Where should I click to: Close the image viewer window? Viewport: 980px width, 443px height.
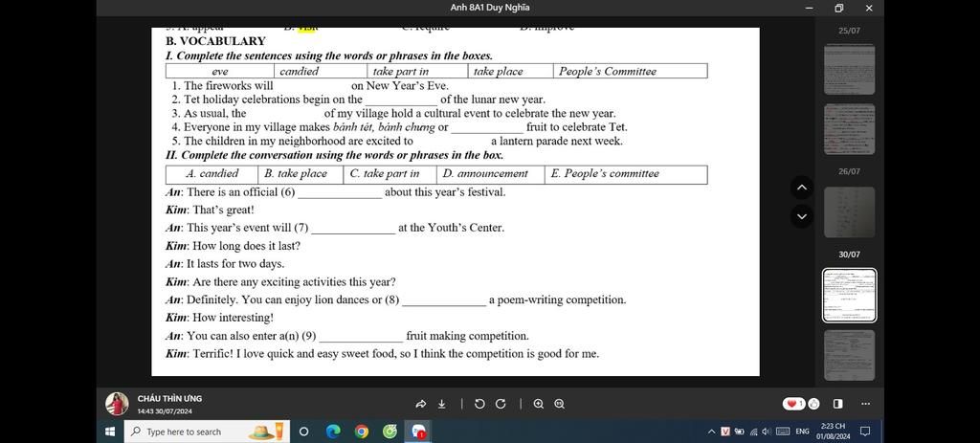click(x=869, y=8)
